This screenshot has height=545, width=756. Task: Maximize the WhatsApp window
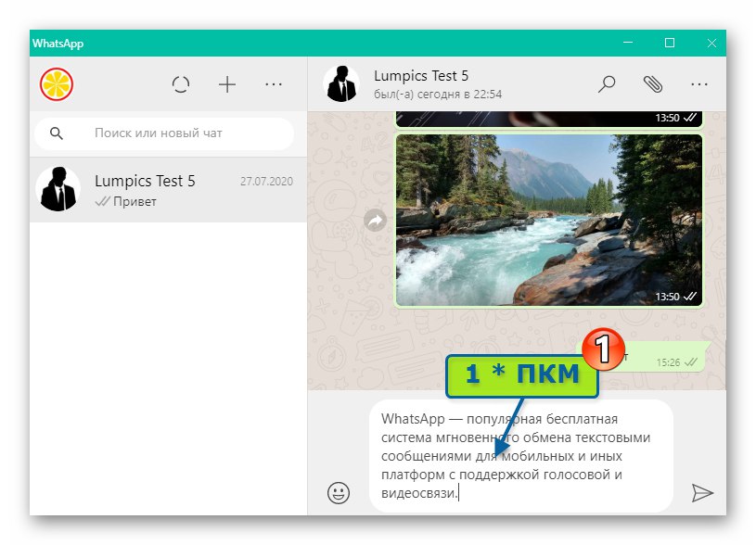click(x=670, y=43)
